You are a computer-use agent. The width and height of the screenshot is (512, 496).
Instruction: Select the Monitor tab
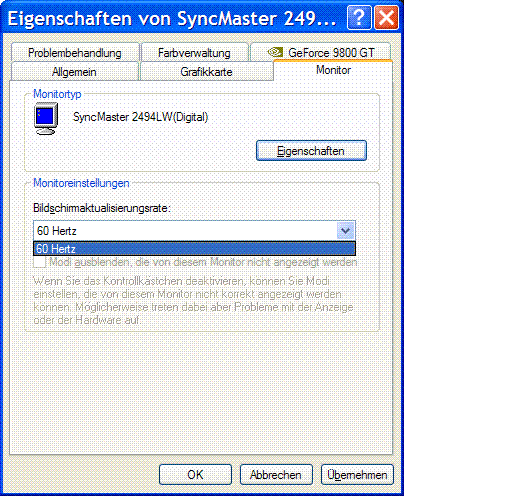click(x=333, y=70)
